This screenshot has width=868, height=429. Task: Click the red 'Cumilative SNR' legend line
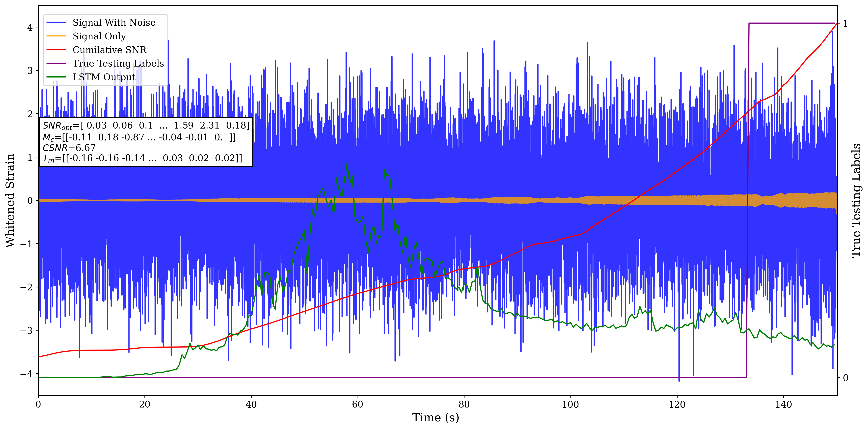[56, 50]
